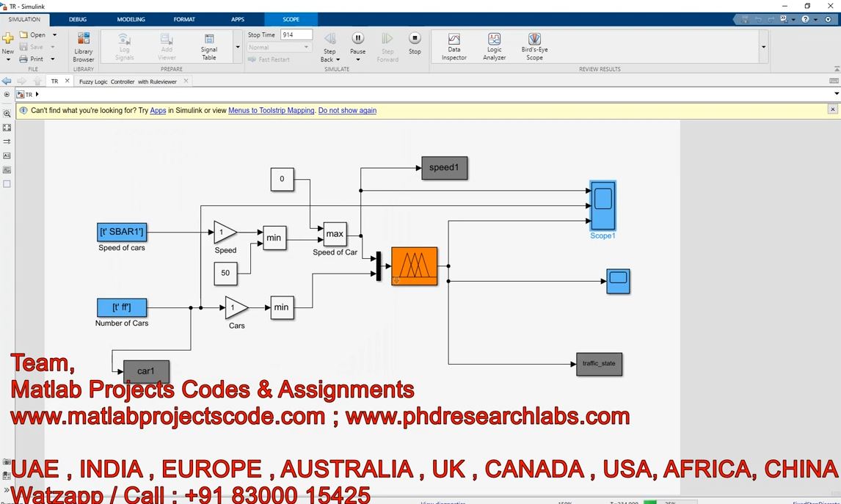
Task: Dismiss the yellow notification bar
Action: tap(832, 109)
